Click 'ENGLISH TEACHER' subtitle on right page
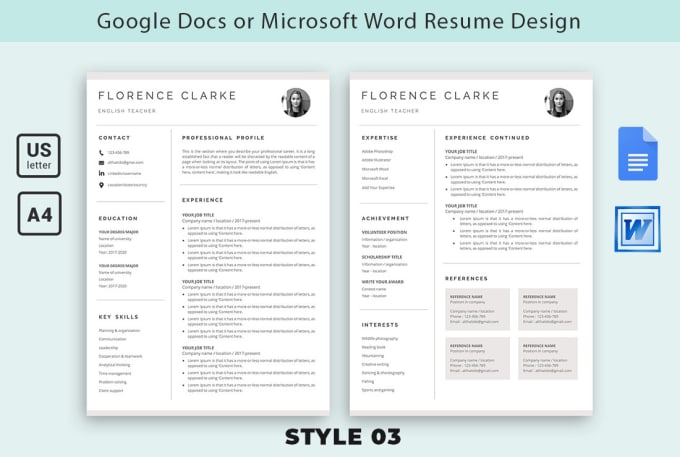 click(390, 111)
